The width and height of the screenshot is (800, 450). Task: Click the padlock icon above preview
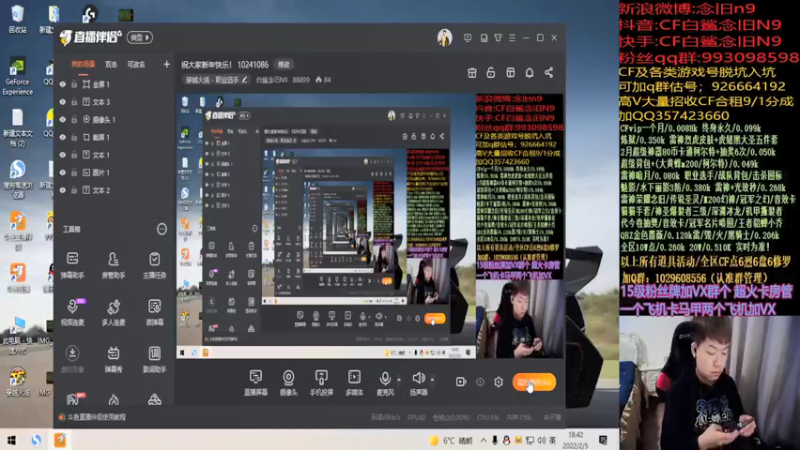coord(491,72)
